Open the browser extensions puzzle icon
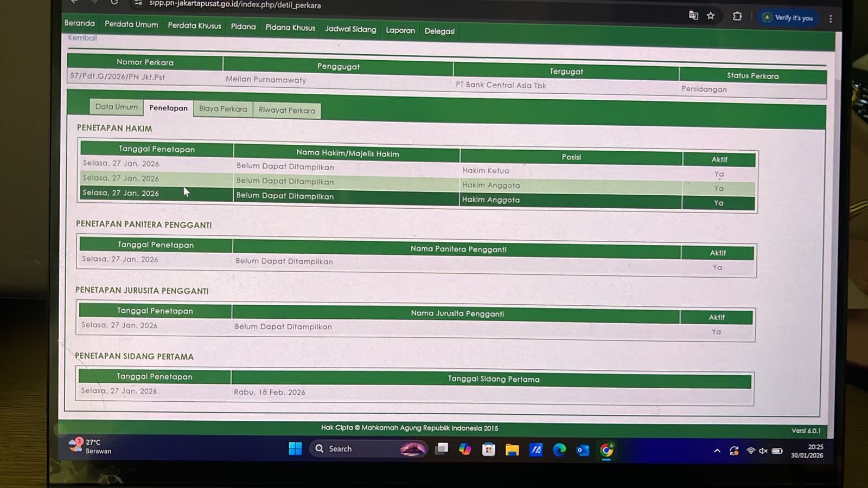The width and height of the screenshot is (868, 488). pyautogui.click(x=737, y=16)
